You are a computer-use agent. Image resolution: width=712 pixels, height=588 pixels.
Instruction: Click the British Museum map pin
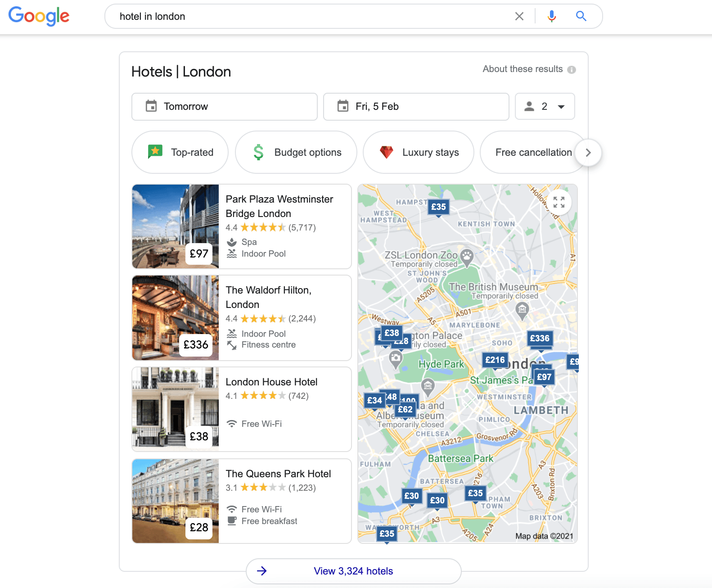point(522,310)
